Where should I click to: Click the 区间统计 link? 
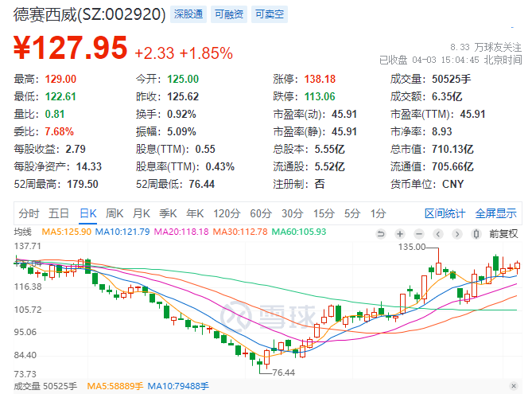[x=445, y=213]
